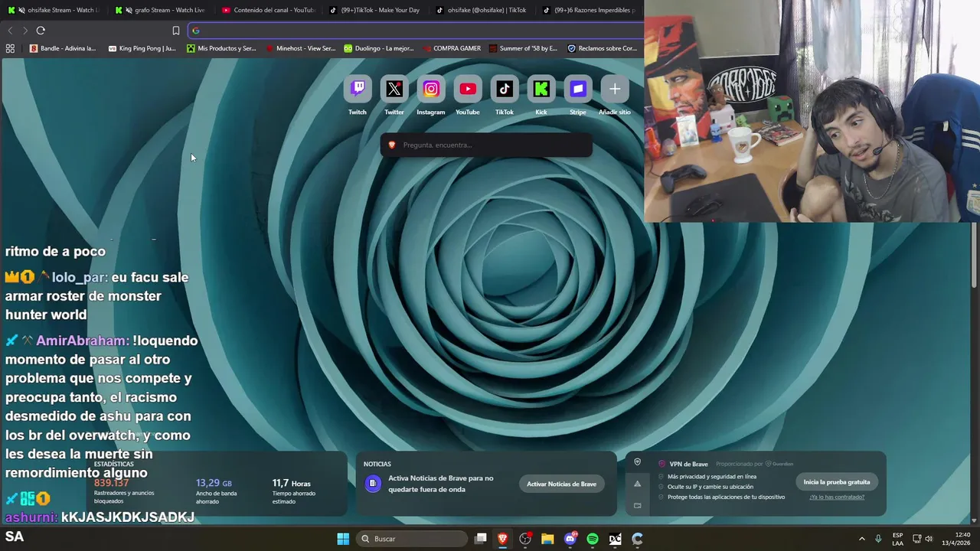Click the Brave News icon in Noticias card
This screenshot has height=551, width=980.
pos(373,483)
